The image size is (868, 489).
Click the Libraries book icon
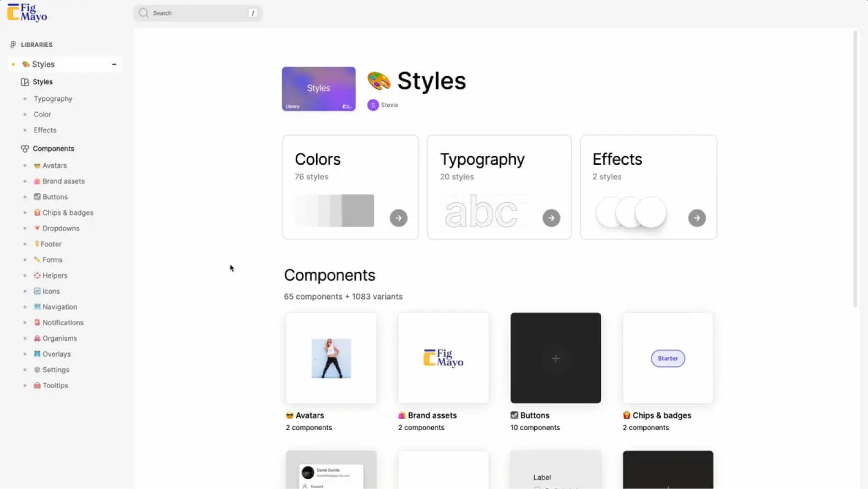click(13, 45)
